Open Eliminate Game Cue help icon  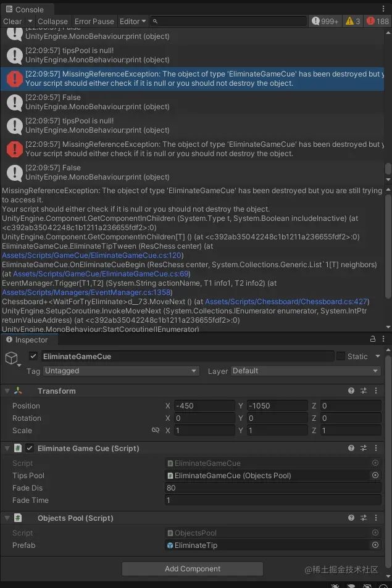tap(351, 448)
